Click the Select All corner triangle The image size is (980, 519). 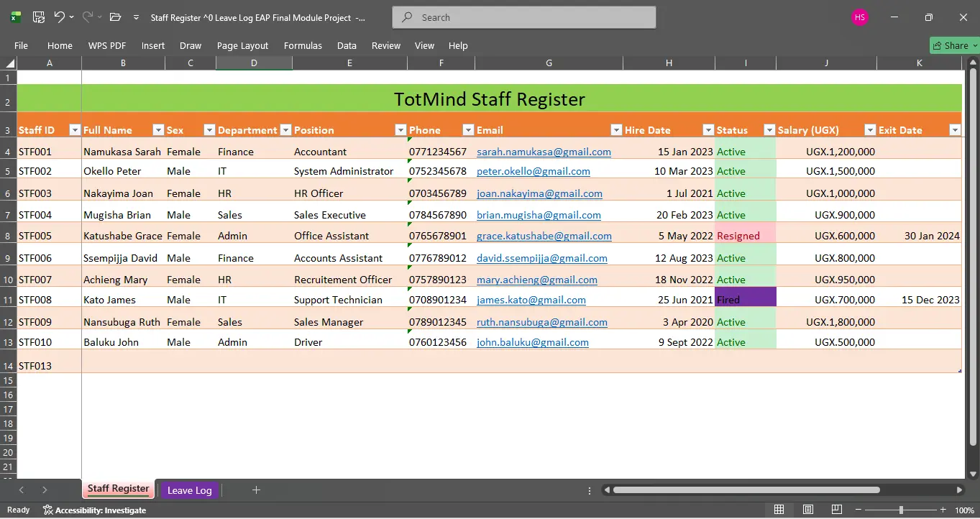[9, 63]
